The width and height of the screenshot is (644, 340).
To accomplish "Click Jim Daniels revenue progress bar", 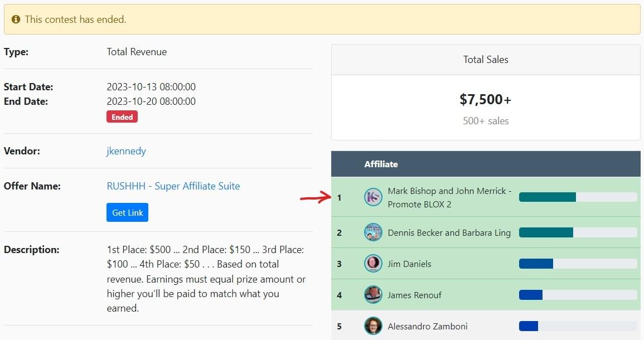I will pos(578,264).
